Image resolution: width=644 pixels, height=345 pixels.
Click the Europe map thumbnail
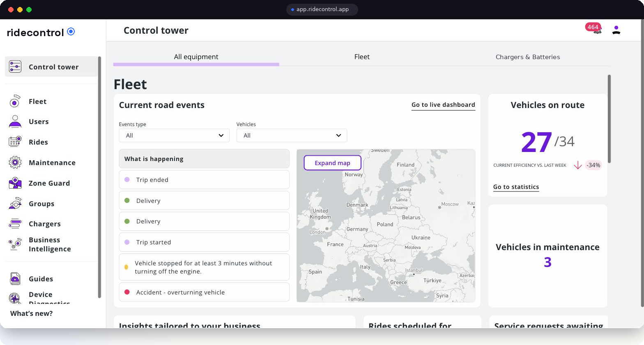point(386,226)
